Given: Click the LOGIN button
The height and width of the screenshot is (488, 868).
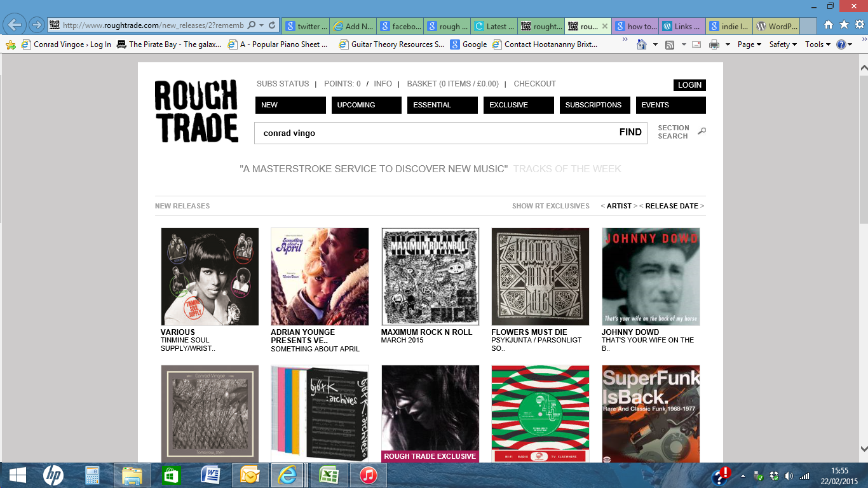Looking at the screenshot, I should click(x=689, y=85).
